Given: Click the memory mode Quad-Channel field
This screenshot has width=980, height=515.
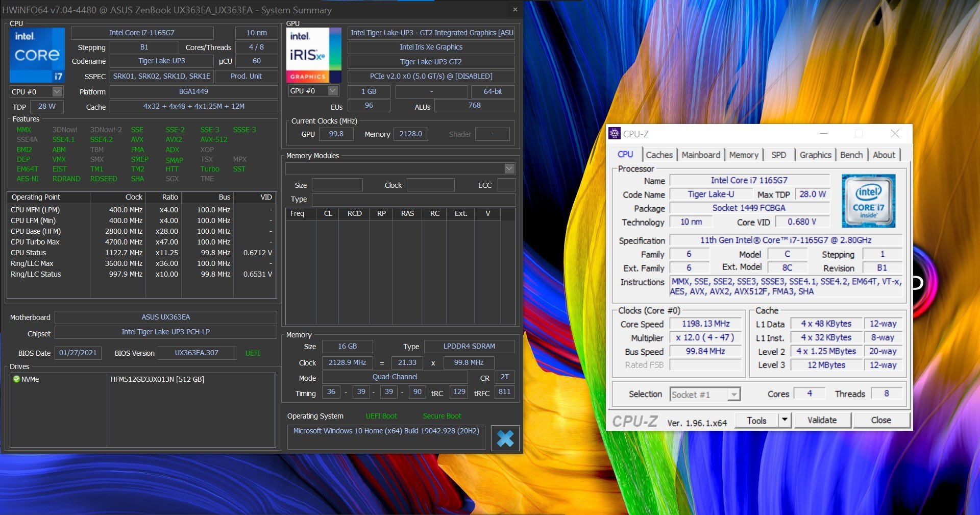Looking at the screenshot, I should 395,377.
